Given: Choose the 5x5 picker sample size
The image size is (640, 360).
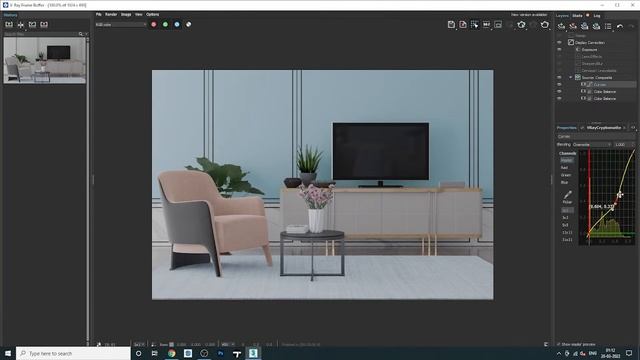Looking at the screenshot, I should pyautogui.click(x=565, y=225).
